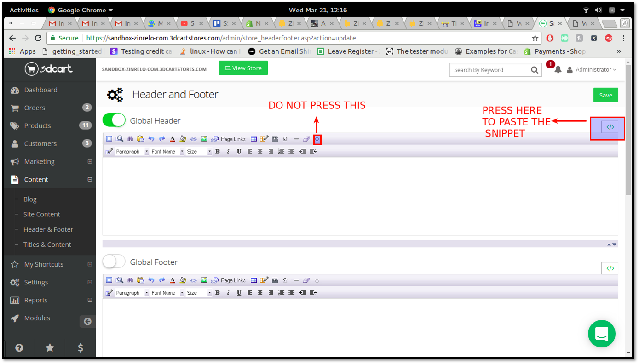Click eraser clean formatting in Global Header
The image size is (639, 364).
click(306, 139)
